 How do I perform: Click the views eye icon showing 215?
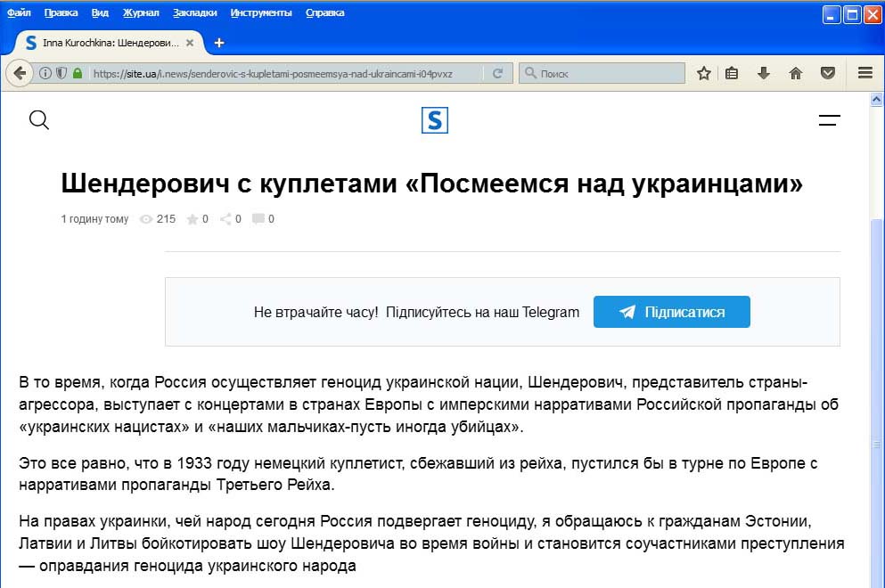(146, 219)
